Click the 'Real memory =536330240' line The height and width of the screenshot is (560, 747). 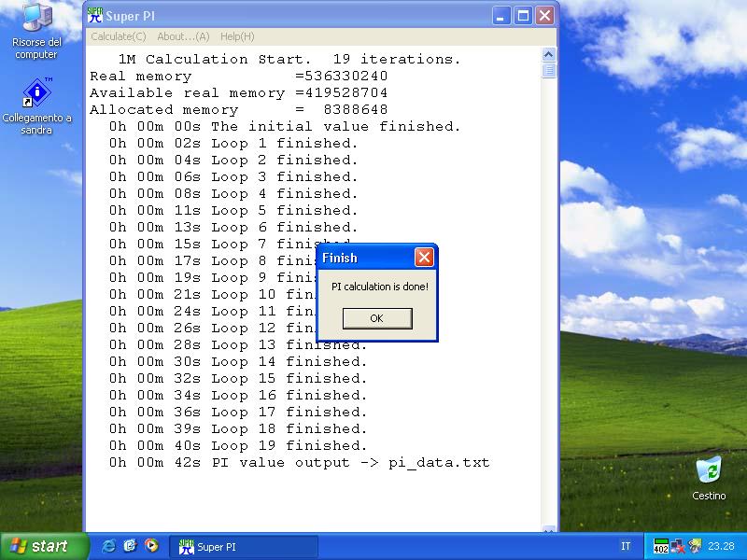[239, 77]
